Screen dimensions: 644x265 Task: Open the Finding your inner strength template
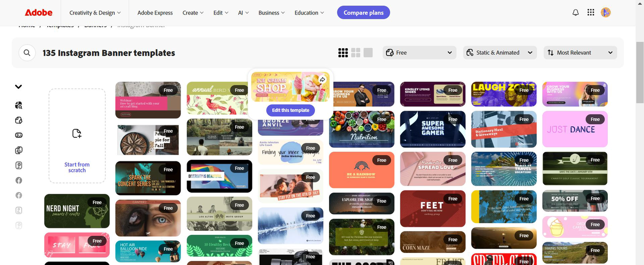pyautogui.click(x=291, y=152)
